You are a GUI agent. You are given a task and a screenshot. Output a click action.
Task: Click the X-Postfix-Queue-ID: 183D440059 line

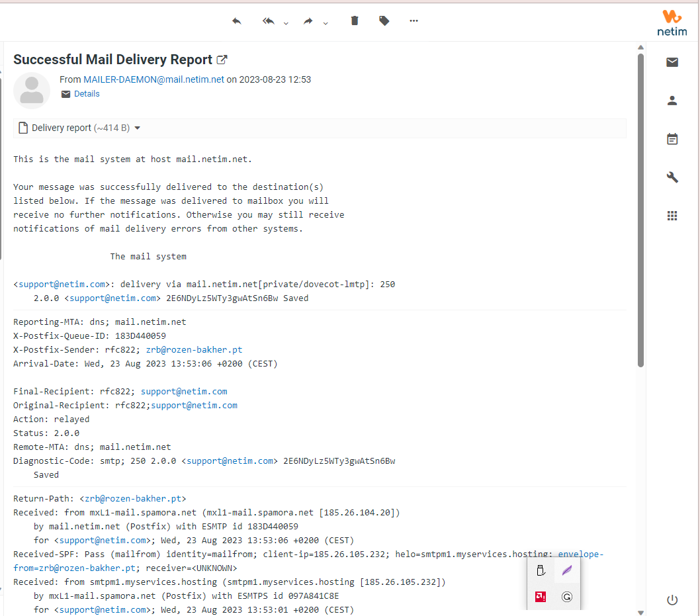(x=89, y=336)
